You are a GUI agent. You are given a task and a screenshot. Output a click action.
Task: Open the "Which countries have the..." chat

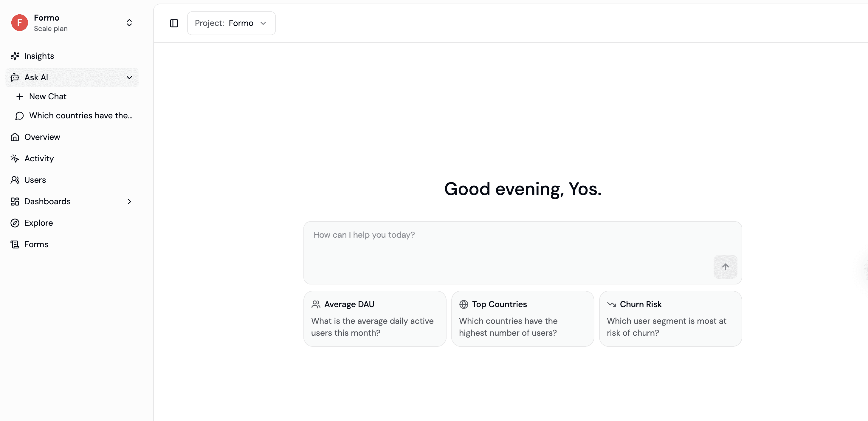pos(80,116)
